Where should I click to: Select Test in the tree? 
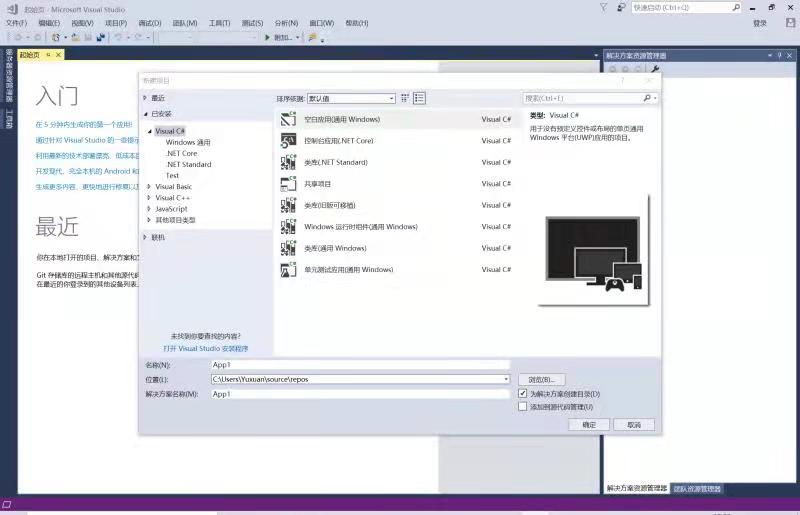tap(172, 176)
